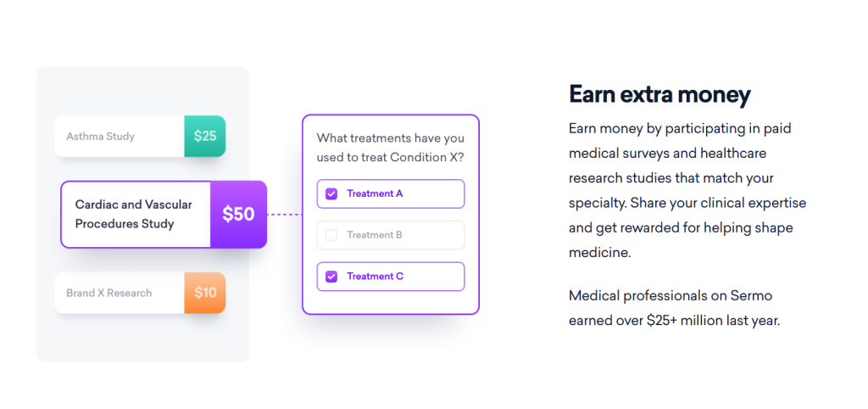
Task: Click the Asthma Study label text
Action: click(x=101, y=137)
